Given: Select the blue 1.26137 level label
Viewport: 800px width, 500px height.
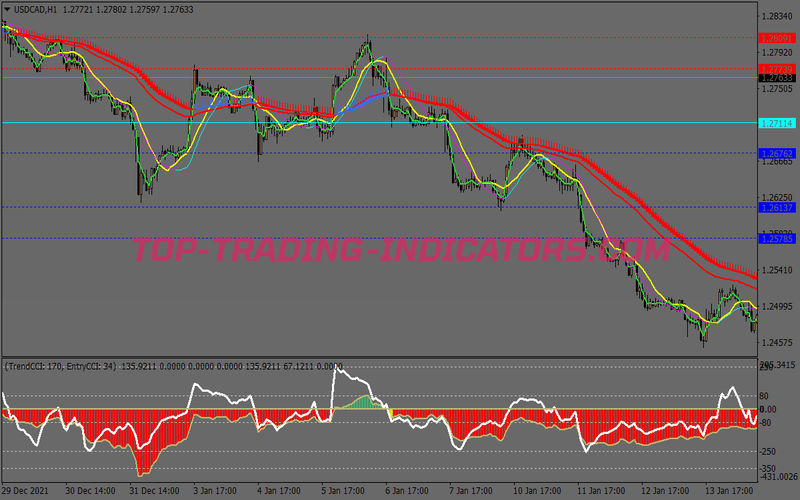Looking at the screenshot, I should point(777,208).
